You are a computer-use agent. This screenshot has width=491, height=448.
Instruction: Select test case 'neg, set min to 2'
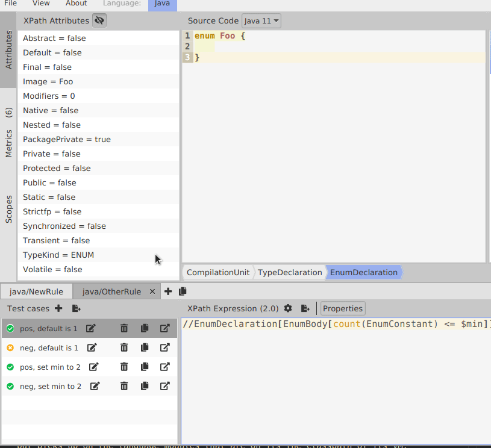90,386
